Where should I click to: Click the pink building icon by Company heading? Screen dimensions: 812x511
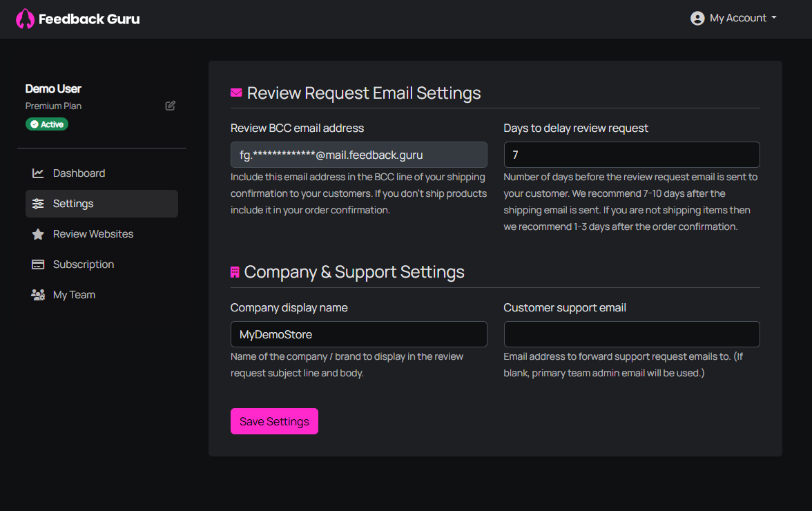pos(235,272)
